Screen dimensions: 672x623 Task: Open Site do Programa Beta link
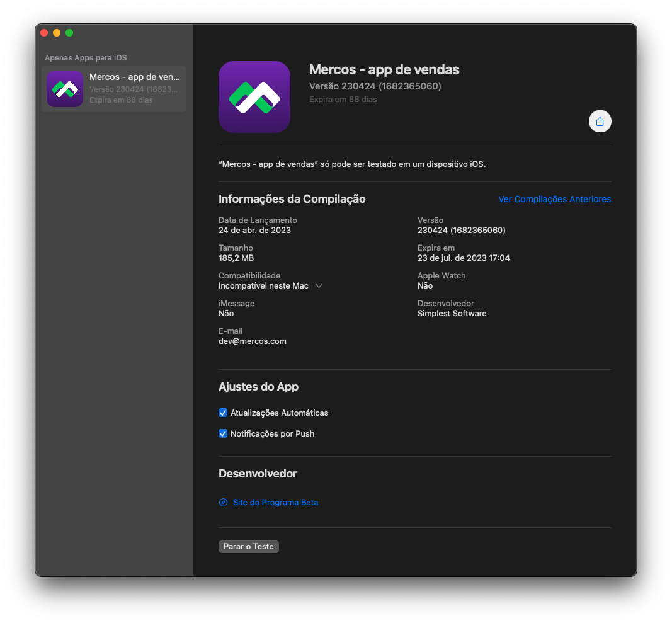point(275,502)
